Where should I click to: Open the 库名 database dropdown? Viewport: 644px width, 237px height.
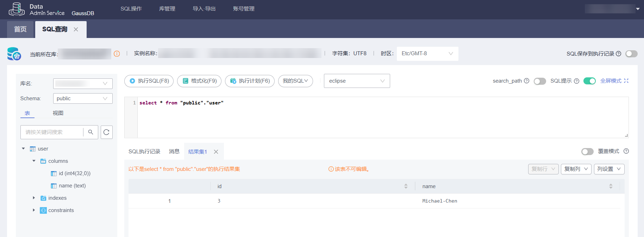[x=83, y=84]
